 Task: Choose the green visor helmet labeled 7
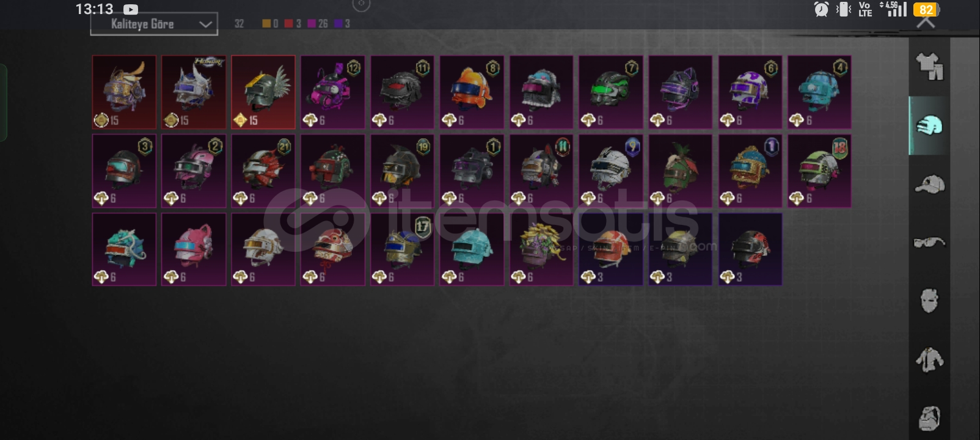pyautogui.click(x=611, y=92)
